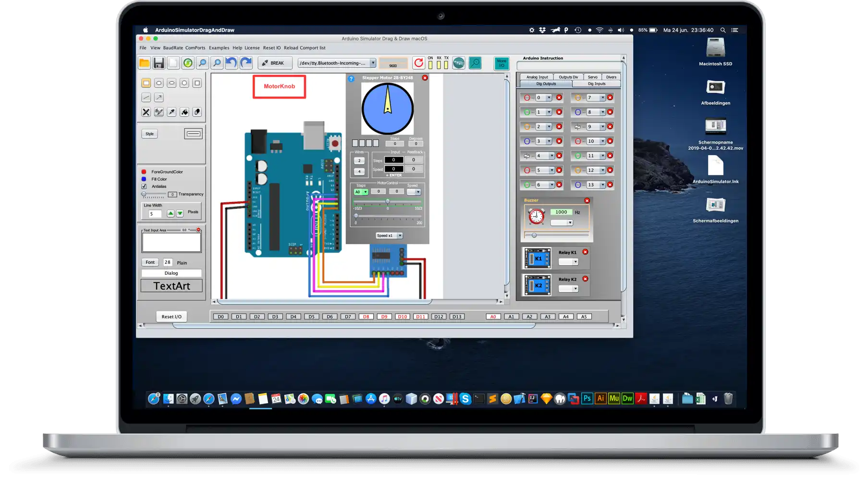Click the Relay K1 module image
The height and width of the screenshot is (477, 868).
[x=538, y=258]
